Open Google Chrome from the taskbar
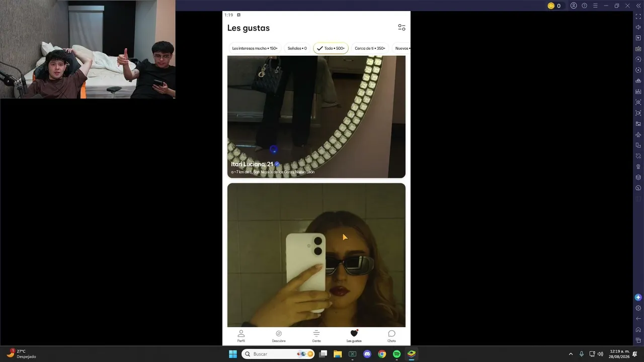The height and width of the screenshot is (362, 644). tap(382, 354)
